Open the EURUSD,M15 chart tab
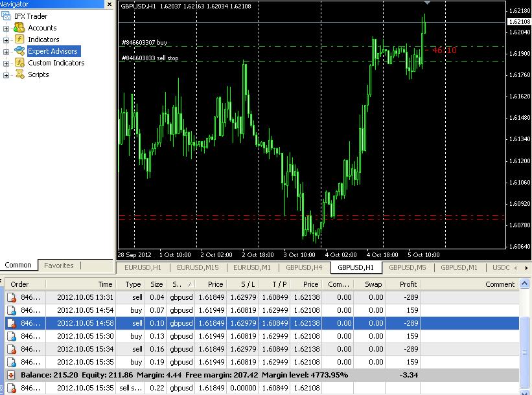Image resolution: width=532 pixels, height=395 pixels. coord(198,267)
